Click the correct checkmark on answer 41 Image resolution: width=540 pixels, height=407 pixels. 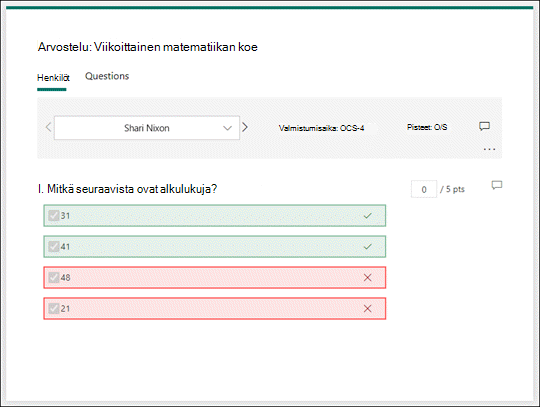tap(367, 247)
